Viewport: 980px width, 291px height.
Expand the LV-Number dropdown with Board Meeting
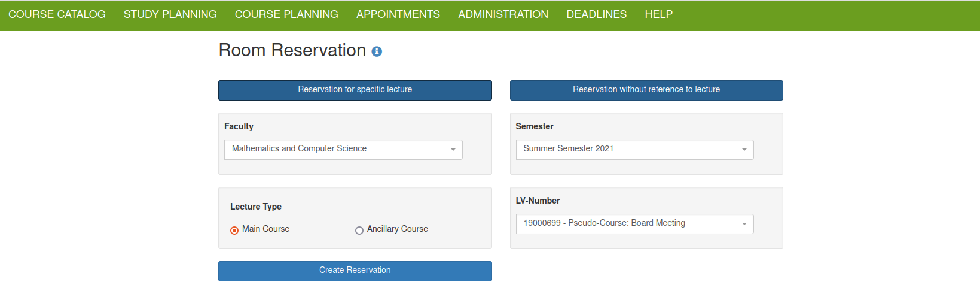coord(634,224)
